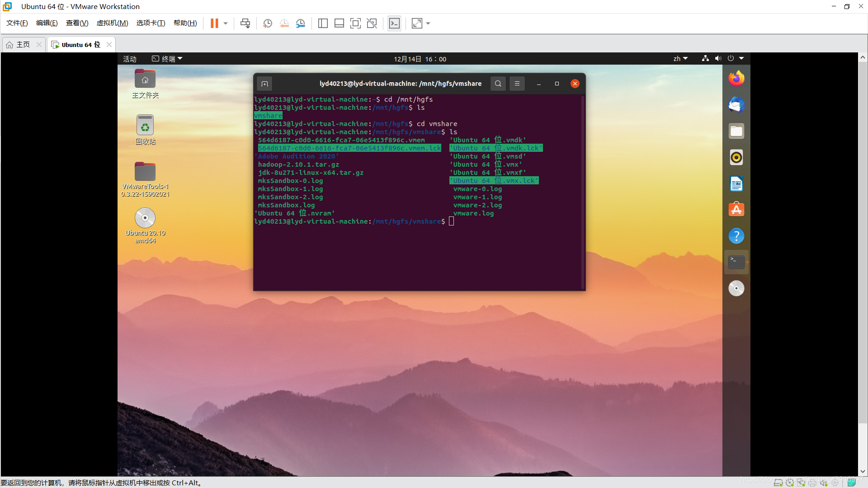Revert to the previous snapshot

(x=284, y=23)
